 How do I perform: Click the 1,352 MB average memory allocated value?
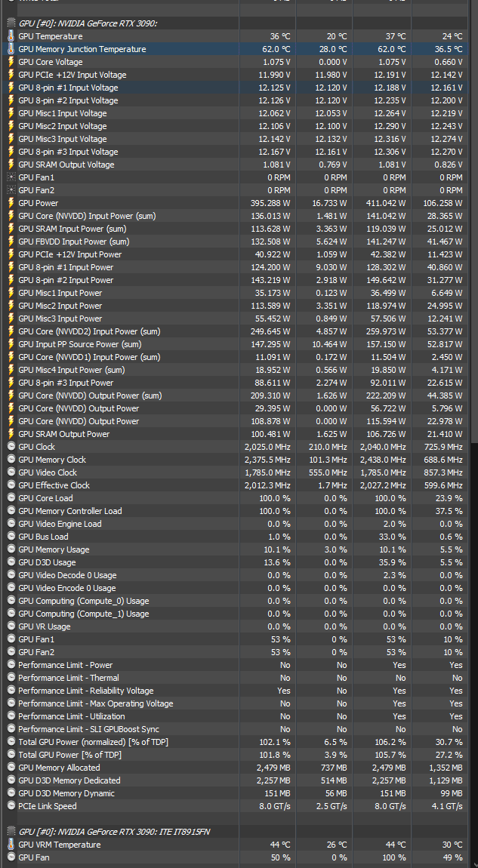(x=446, y=768)
